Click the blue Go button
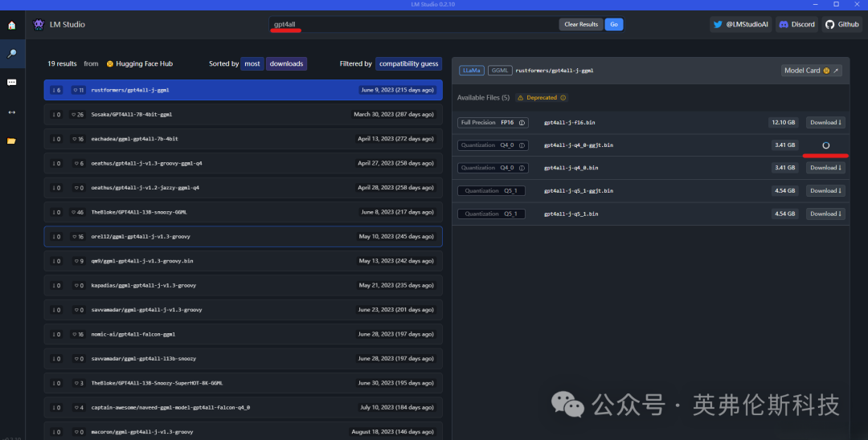Viewport: 868px width, 440px height. 614,24
